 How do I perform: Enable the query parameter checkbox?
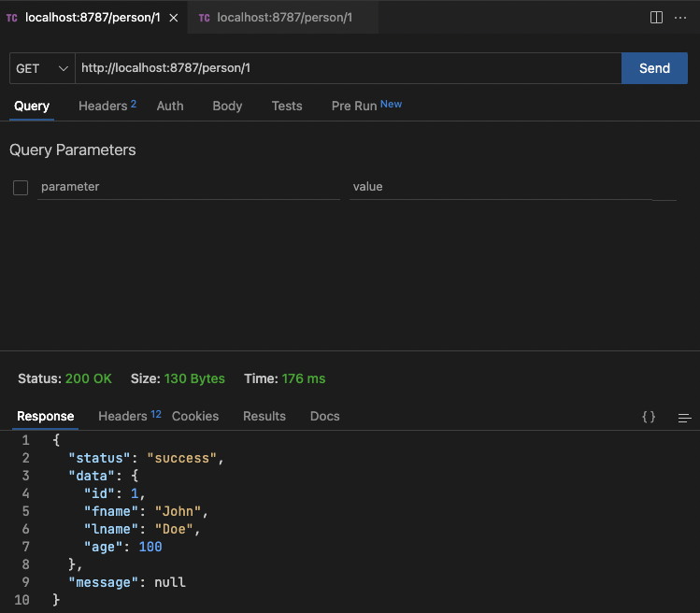pyautogui.click(x=21, y=188)
